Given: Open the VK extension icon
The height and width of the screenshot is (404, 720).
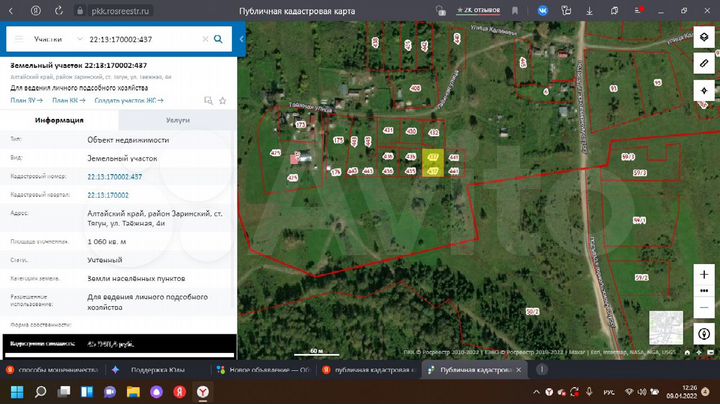Looking at the screenshot, I should coord(542,11).
